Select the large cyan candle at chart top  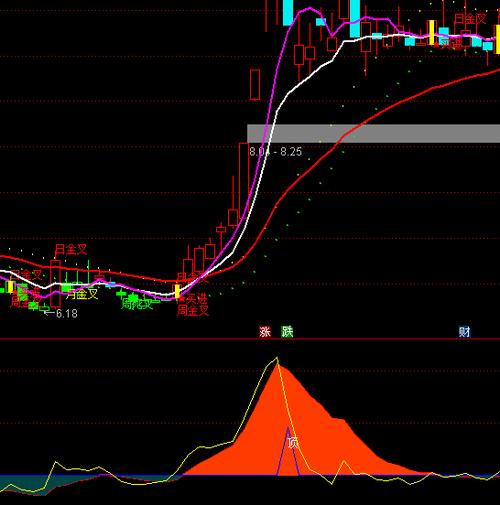point(355,18)
